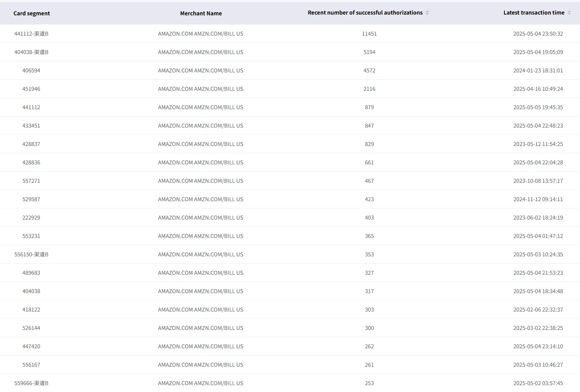
Task: Select the Recent number of successful authorizations header text
Action: point(365,13)
